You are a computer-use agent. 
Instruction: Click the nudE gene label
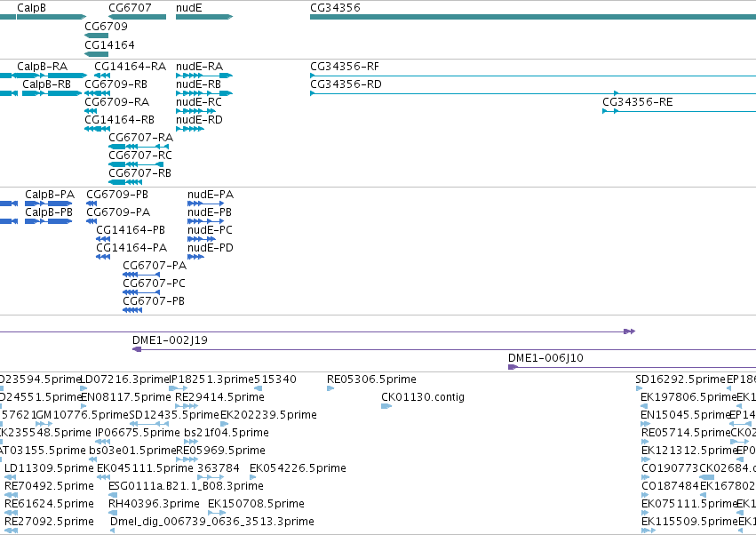(x=189, y=8)
